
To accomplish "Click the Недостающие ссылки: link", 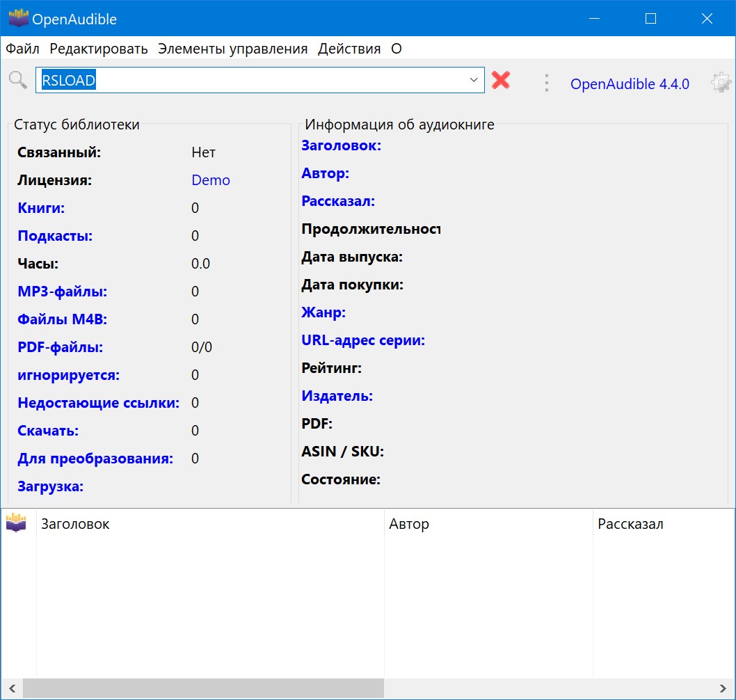I will click(x=99, y=403).
